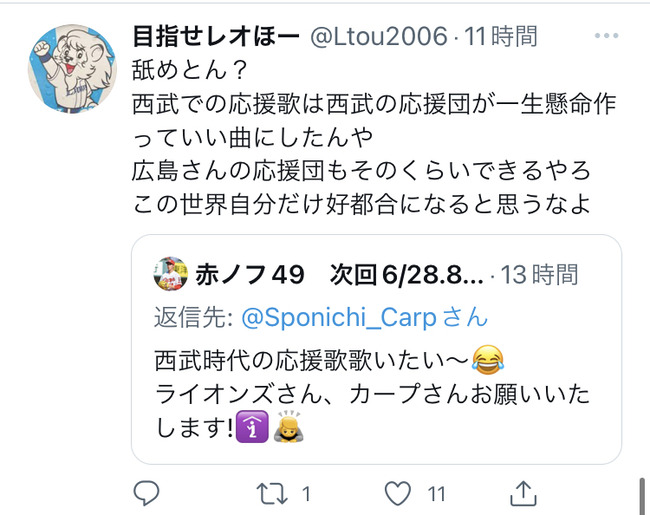
Task: View the lion mascot profile avatar
Action: pos(72,69)
